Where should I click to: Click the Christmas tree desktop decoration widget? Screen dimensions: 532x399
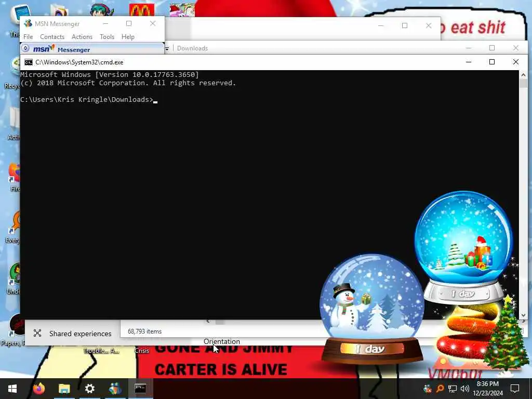coord(506,334)
